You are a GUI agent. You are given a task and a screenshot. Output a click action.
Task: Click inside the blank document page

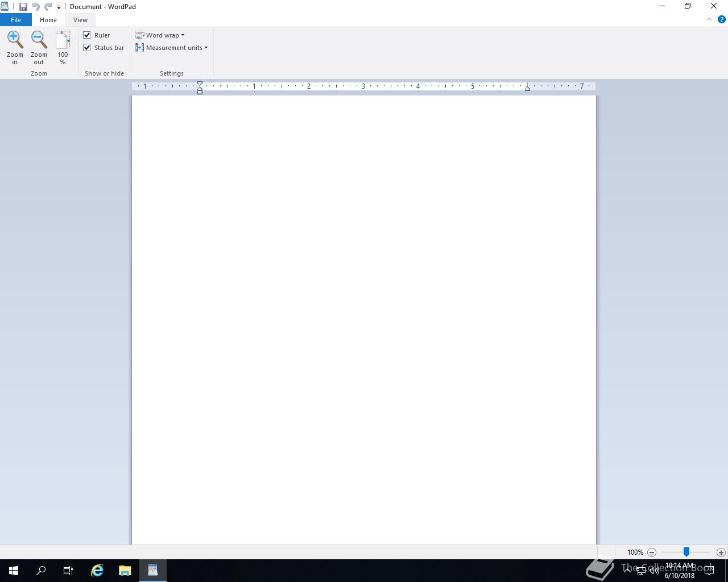click(x=364, y=319)
